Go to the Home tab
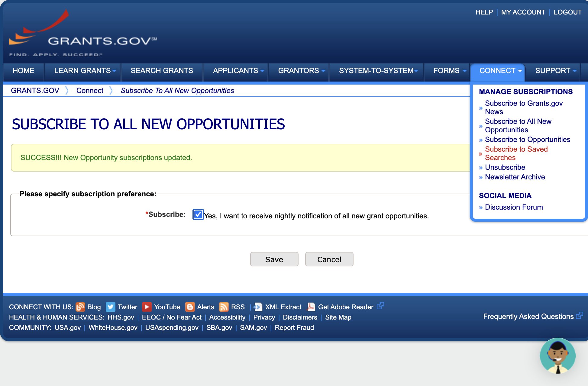 [x=24, y=71]
